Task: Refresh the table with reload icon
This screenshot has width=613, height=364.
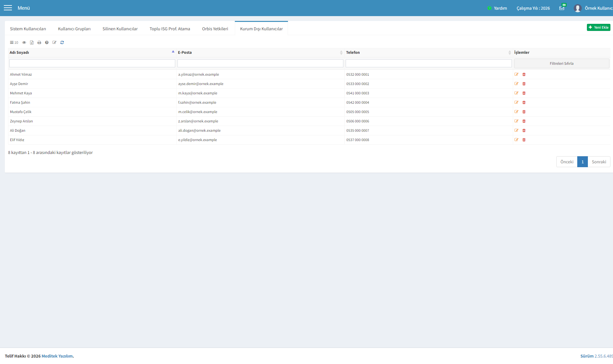Action: click(x=62, y=43)
